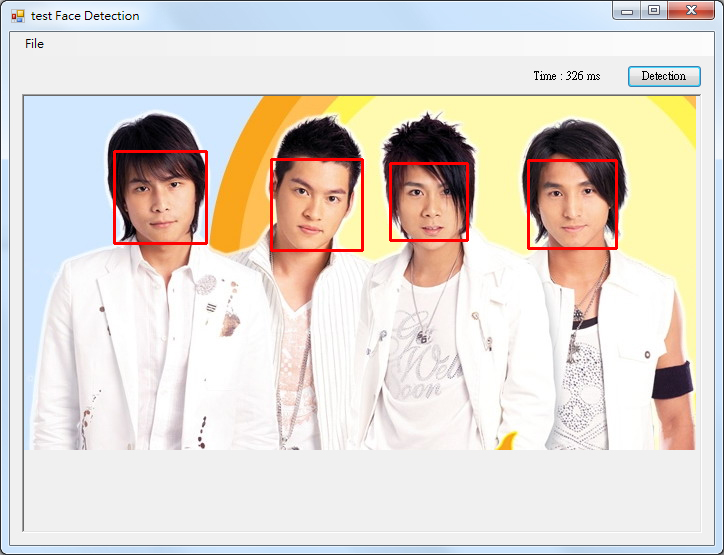Click the loaded group photo image
Image resolution: width=724 pixels, height=555 pixels.
coord(360,273)
